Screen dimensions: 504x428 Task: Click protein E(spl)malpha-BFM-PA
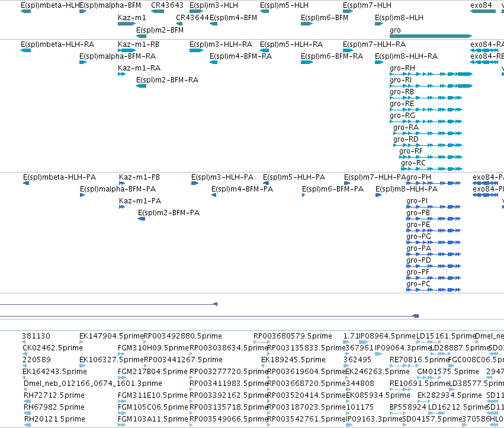[118, 189]
